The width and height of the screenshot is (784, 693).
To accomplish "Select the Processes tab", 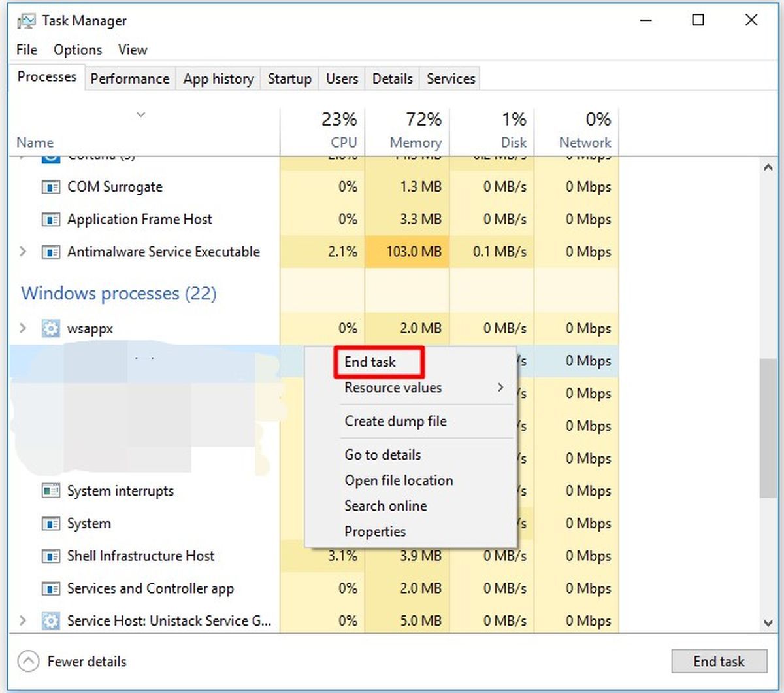I will [x=47, y=77].
